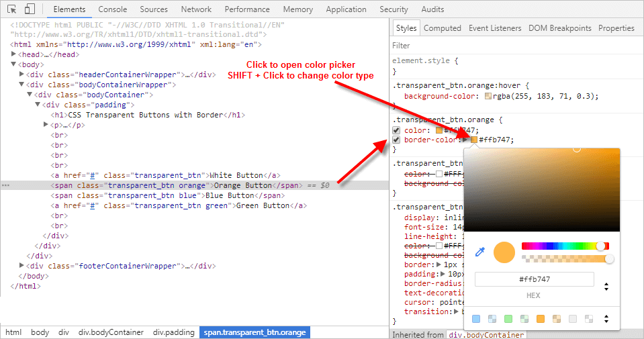Activate the inspect element pointer tool

click(x=12, y=9)
